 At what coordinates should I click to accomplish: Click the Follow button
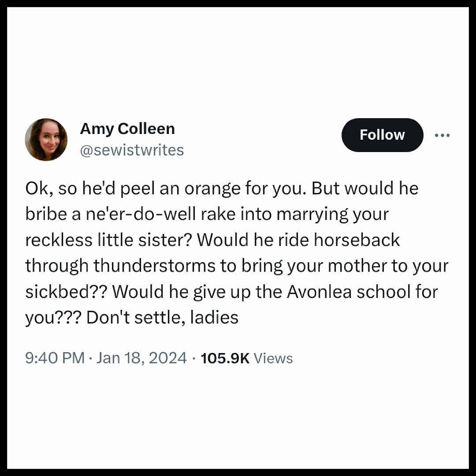(x=382, y=135)
